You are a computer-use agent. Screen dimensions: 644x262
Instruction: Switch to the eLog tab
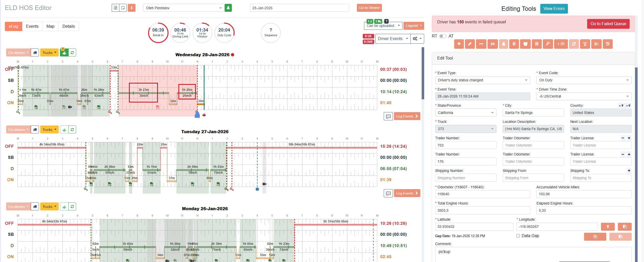click(14, 26)
